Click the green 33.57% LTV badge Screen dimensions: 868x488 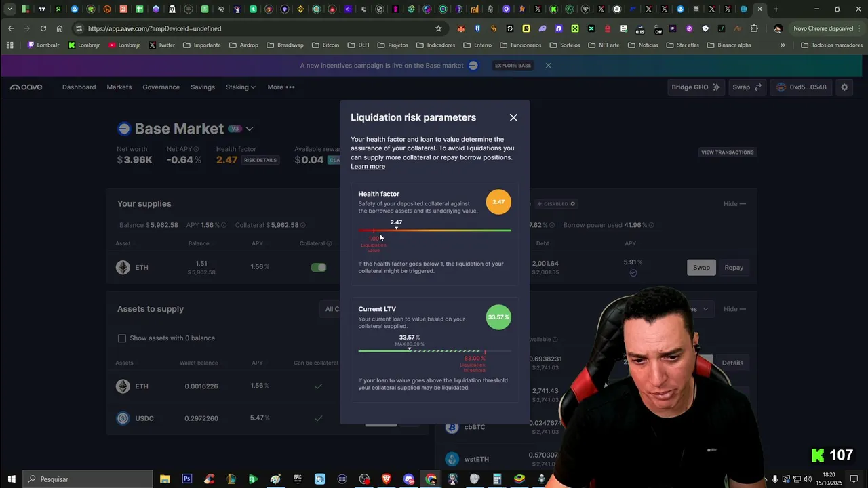click(498, 317)
